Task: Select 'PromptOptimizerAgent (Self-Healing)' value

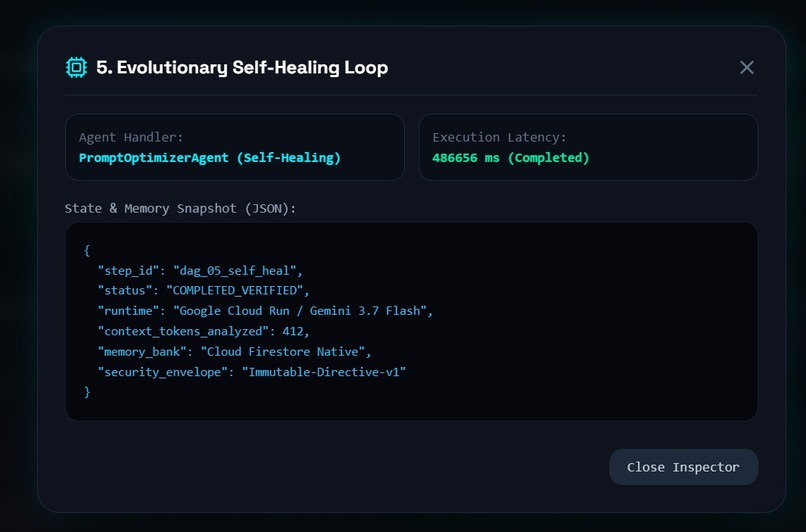Action: pos(210,158)
